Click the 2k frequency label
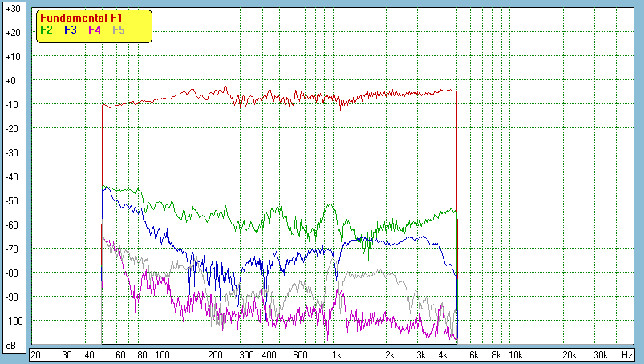This screenshot has width=644, height=364. coord(390,355)
